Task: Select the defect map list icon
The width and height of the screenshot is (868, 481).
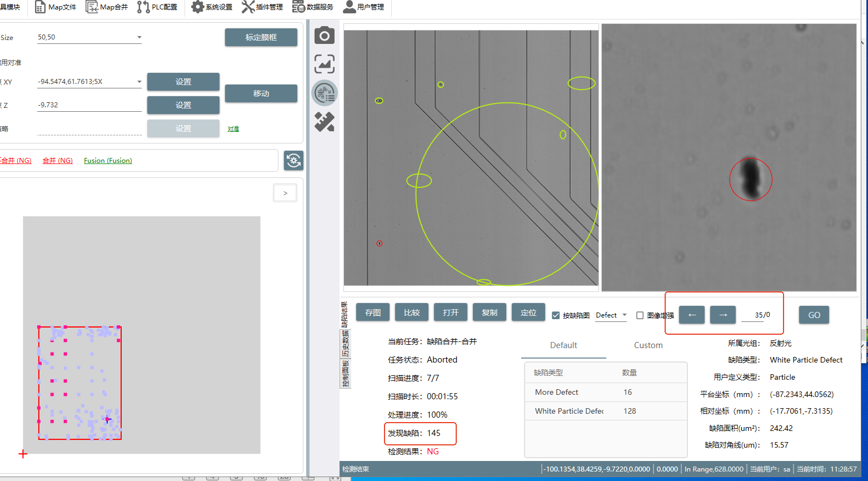Action: click(x=325, y=93)
